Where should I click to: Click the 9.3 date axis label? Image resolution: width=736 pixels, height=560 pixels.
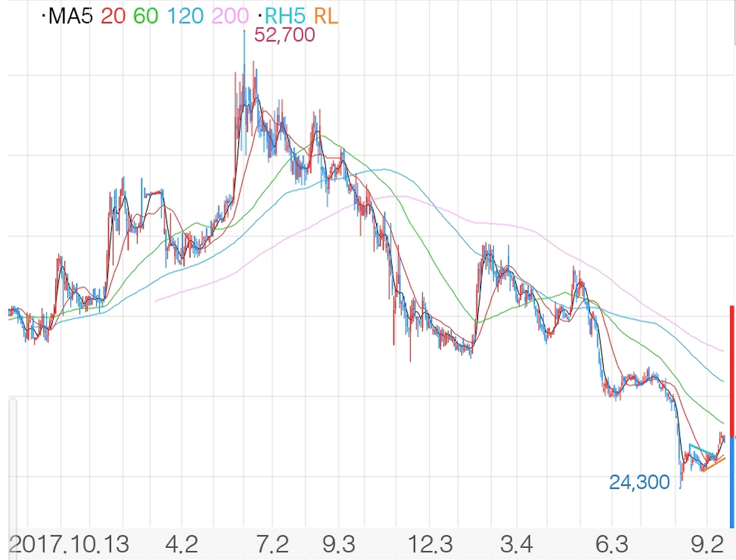[339, 544]
